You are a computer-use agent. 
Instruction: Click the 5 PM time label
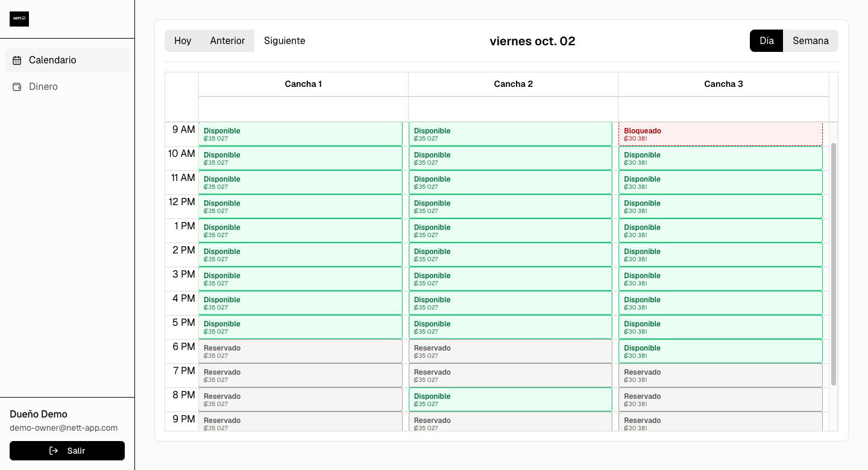184,323
